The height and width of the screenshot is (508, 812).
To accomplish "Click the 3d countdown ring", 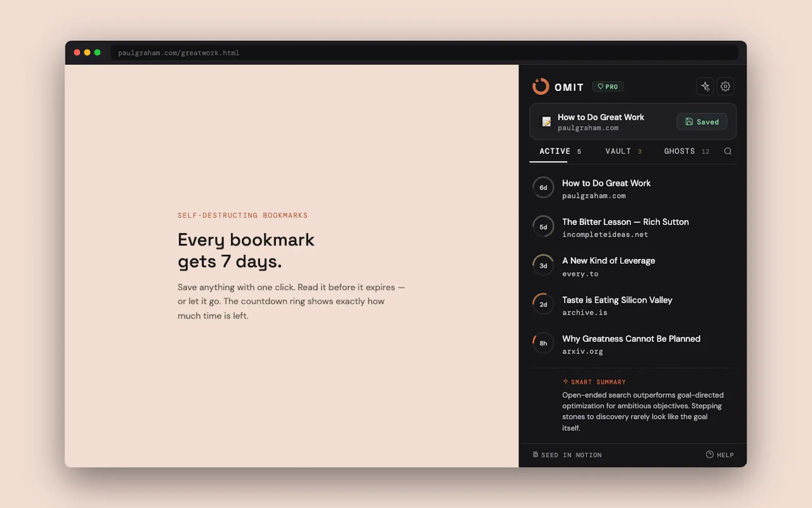I will 543,266.
